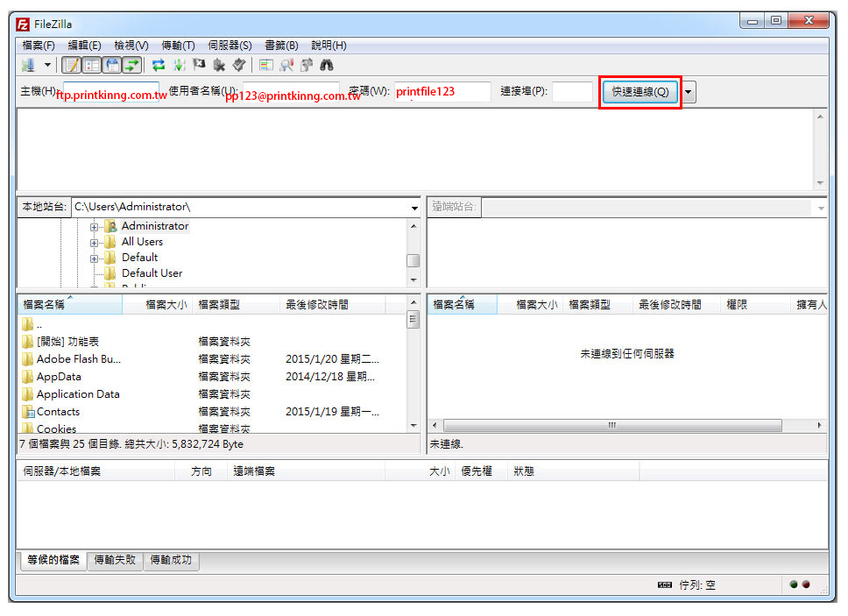
Task: Open the 書籤(B) menu
Action: coord(281,46)
